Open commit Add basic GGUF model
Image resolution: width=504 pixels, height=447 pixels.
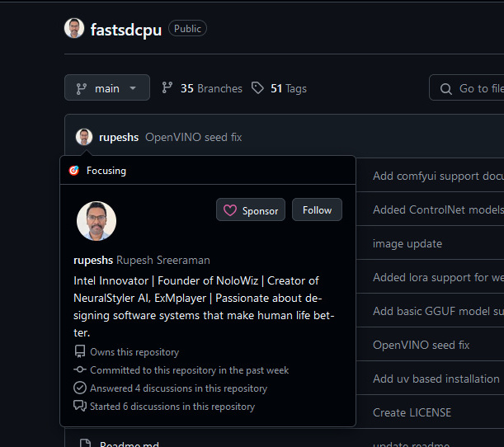point(438,311)
